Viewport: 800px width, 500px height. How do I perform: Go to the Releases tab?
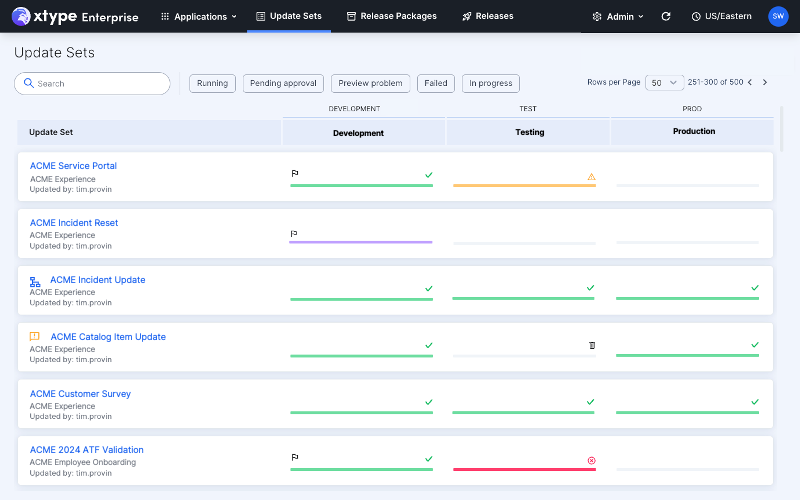(x=488, y=16)
